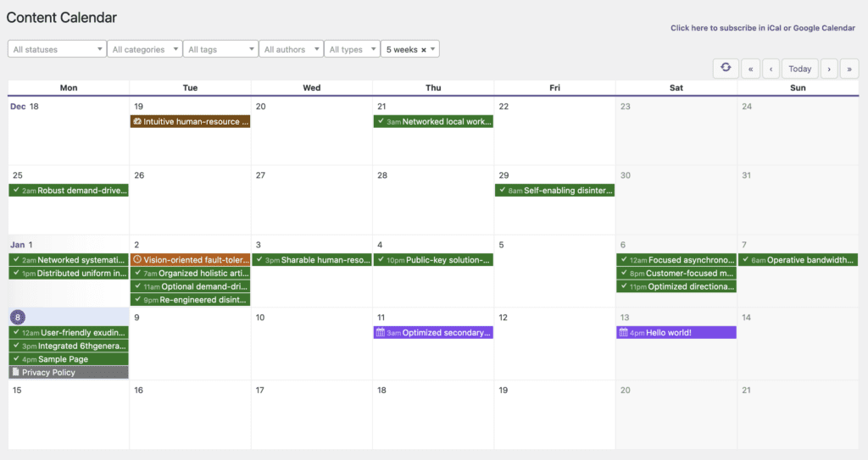The width and height of the screenshot is (868, 460).
Task: Expand the All tags filter
Action: click(x=220, y=49)
